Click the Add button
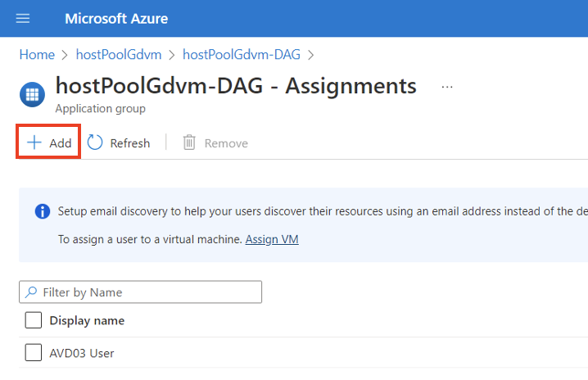Screen dimensions: 588x380 coord(49,143)
